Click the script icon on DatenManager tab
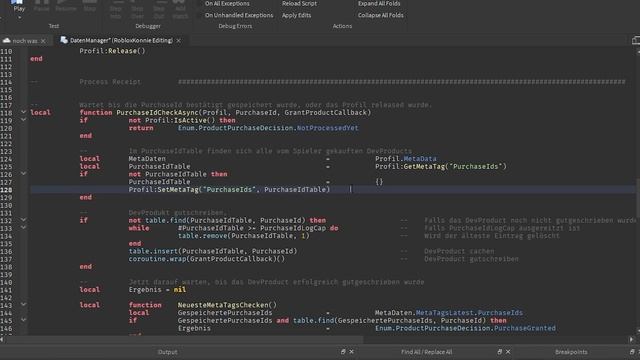This screenshot has height=360, width=640. [x=64, y=40]
